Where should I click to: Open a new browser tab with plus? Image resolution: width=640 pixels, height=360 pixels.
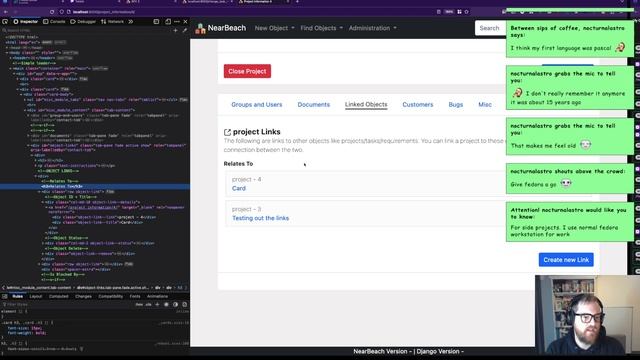tap(297, 2)
